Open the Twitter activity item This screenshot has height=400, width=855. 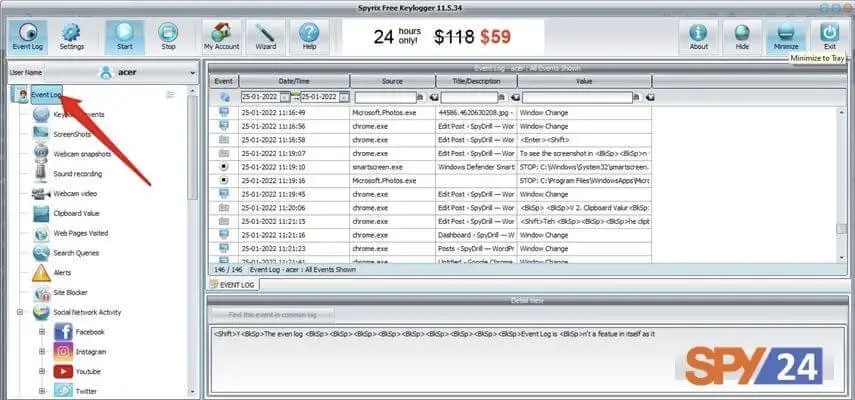coord(76,391)
